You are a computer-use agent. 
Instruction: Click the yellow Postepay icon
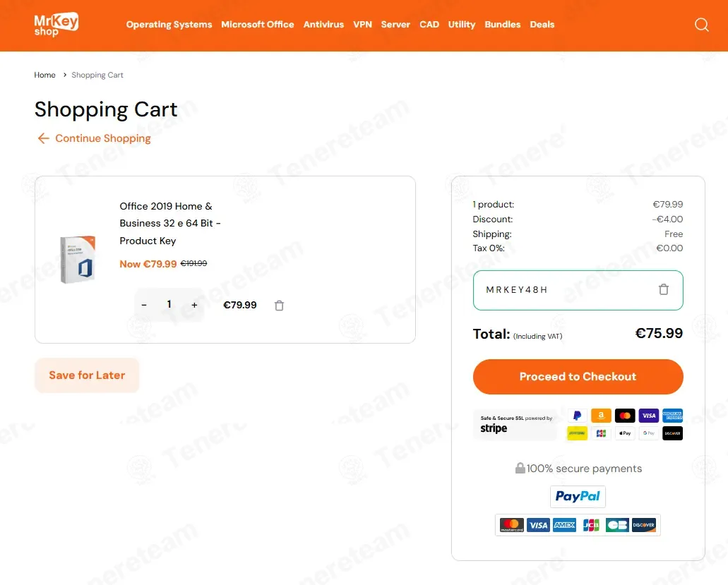click(x=577, y=433)
